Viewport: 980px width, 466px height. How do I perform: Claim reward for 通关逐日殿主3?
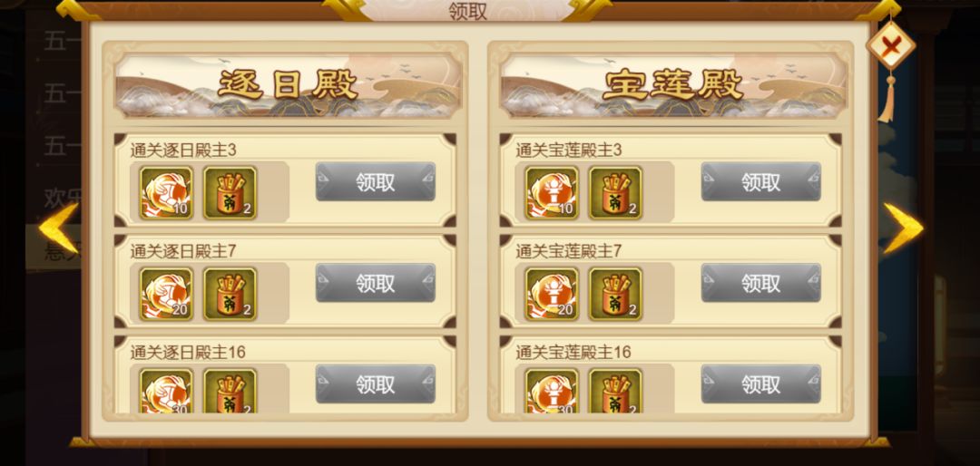[x=376, y=182]
